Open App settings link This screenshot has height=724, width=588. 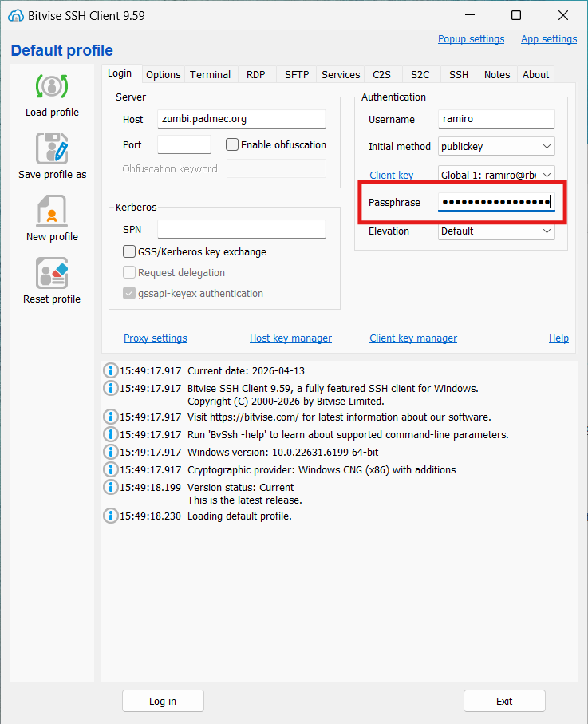pos(549,39)
